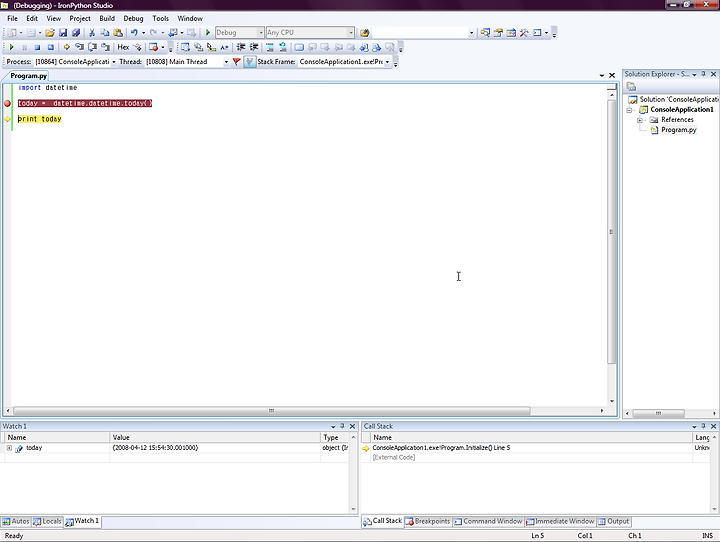Switch to the Breakpoints tab
The width and height of the screenshot is (720, 542).
click(428, 521)
